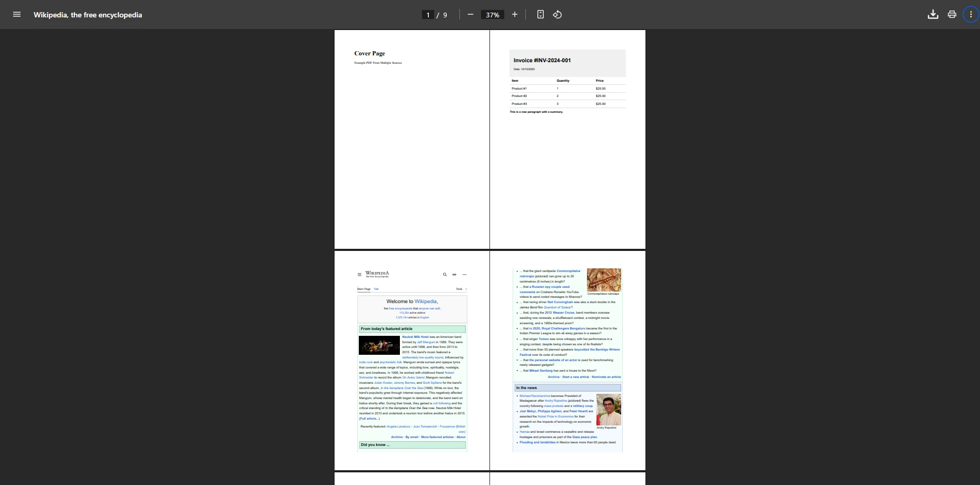Print the document
The image size is (980, 485).
coord(952,14)
